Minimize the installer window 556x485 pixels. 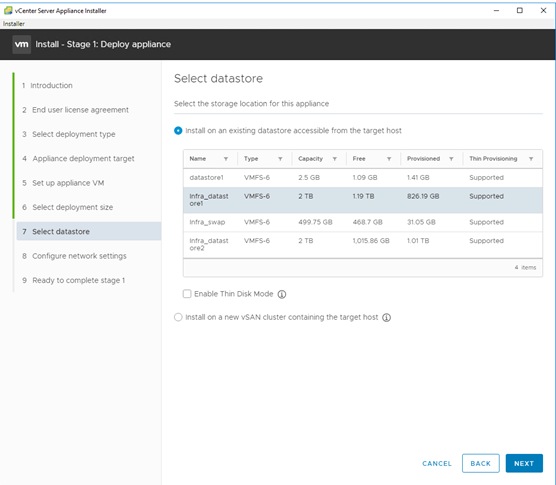pos(496,11)
